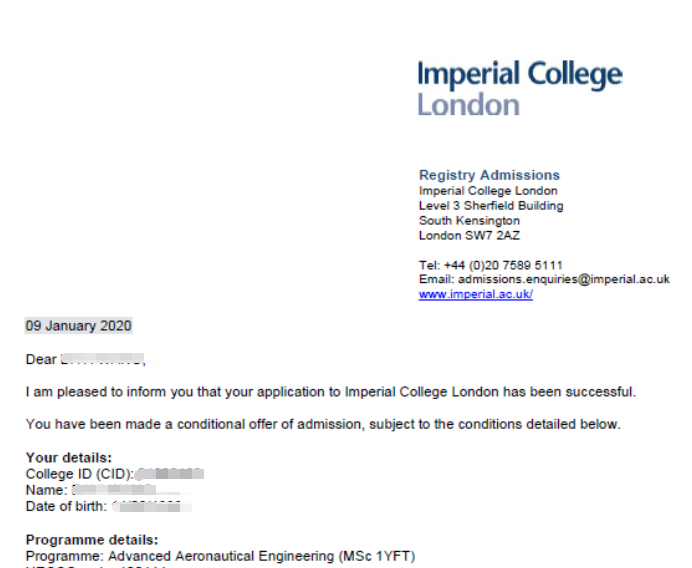
Task: Open the www.imperial.ac.uk link
Action: click(476, 294)
